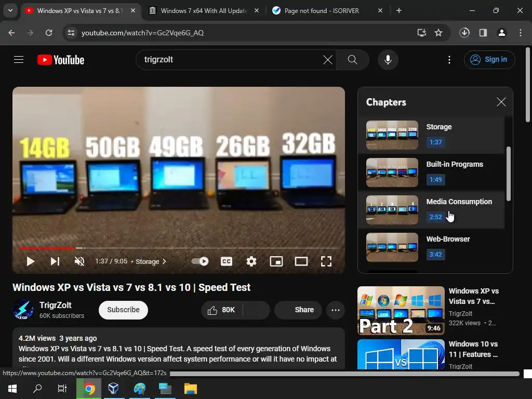Jump to Media Consumption chapter at 2:52
Screen dimensions: 532x399
(431, 210)
